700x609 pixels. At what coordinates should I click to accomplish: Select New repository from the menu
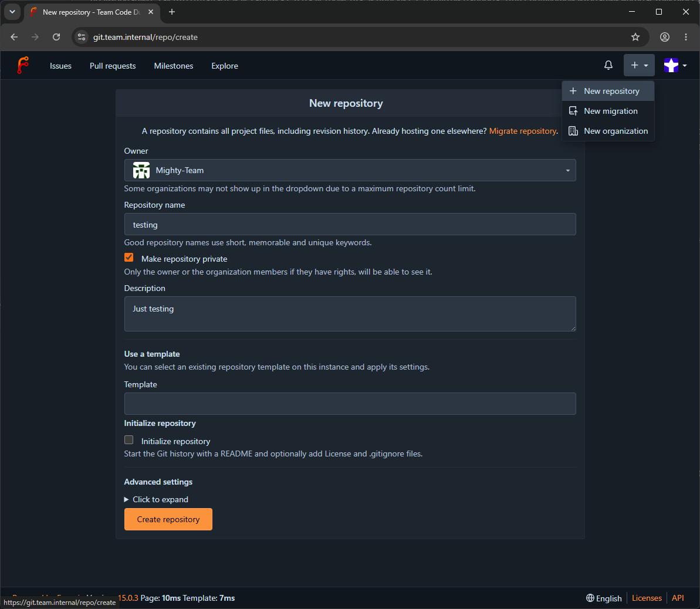coord(608,91)
